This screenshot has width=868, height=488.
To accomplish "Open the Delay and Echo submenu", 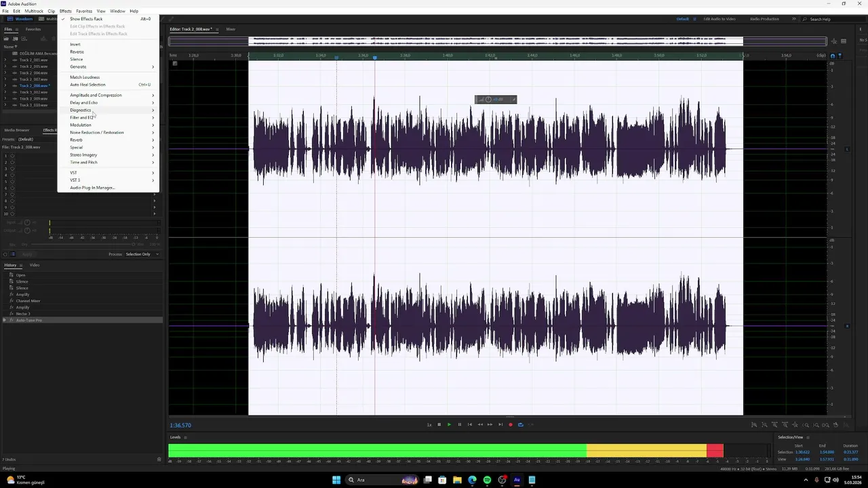I will click(x=108, y=102).
